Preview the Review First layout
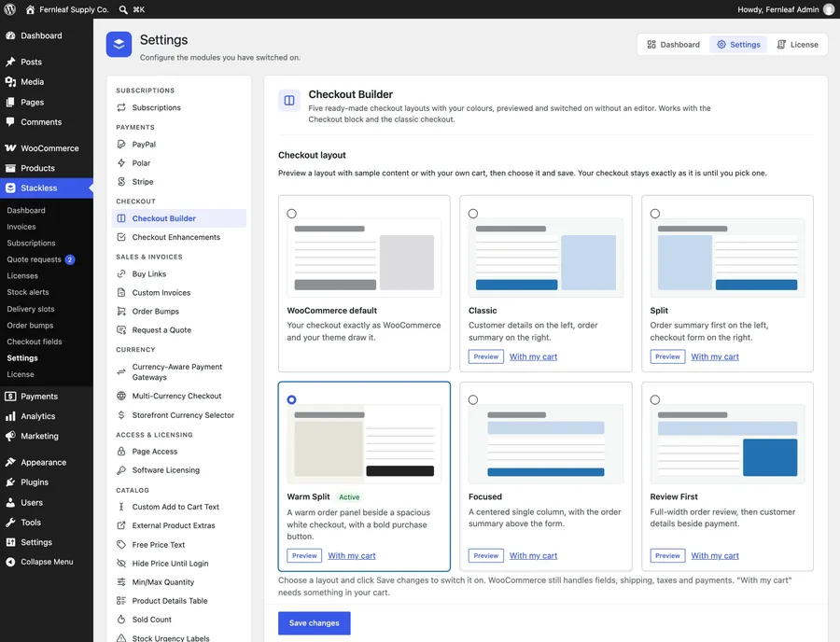The height and width of the screenshot is (642, 840). pos(667,556)
